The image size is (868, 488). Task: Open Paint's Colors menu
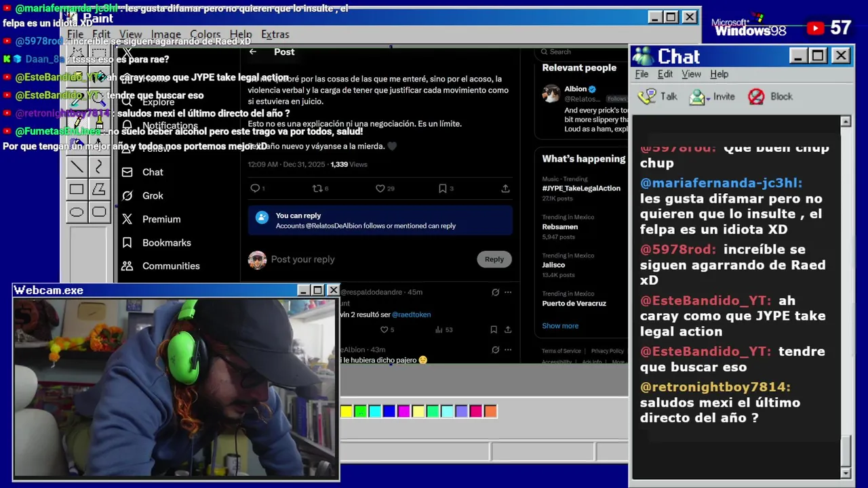(x=205, y=34)
